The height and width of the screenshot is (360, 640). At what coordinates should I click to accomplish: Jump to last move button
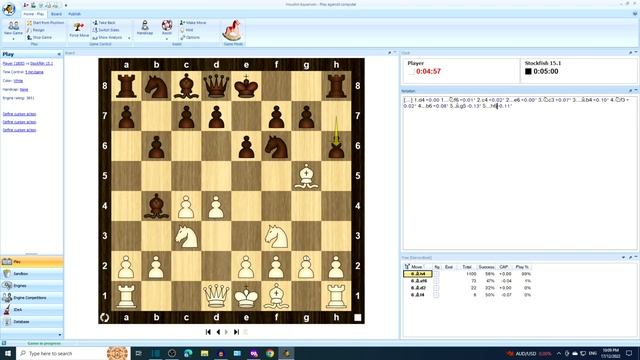pos(236,332)
